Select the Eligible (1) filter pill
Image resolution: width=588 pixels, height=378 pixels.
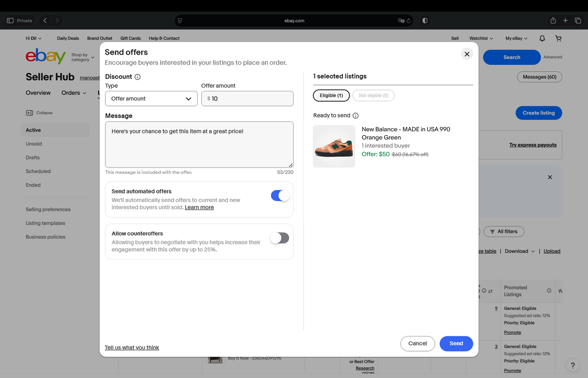[331, 95]
